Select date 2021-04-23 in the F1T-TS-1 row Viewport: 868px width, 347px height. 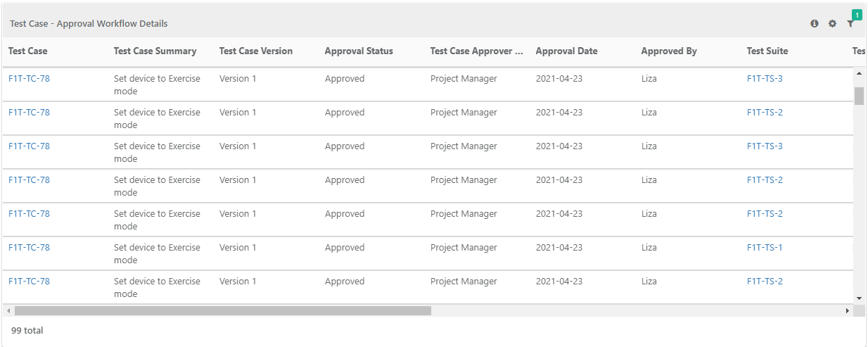(559, 247)
